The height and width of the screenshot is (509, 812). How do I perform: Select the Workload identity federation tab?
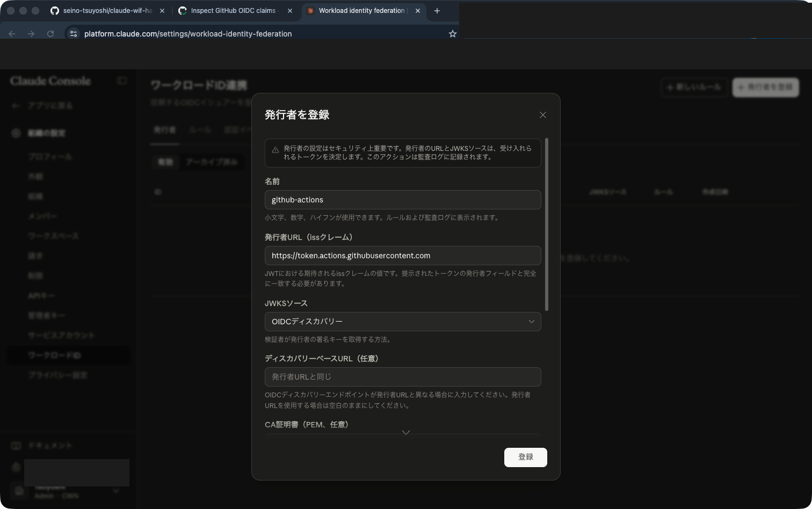363,11
